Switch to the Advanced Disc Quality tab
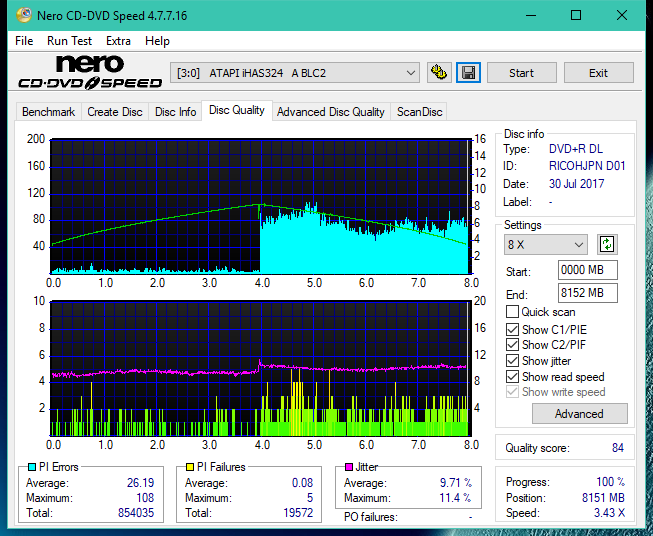The image size is (653, 536). [331, 112]
